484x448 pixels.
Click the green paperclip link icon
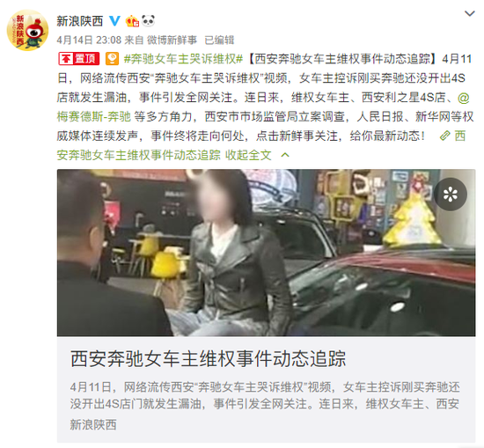(x=444, y=136)
